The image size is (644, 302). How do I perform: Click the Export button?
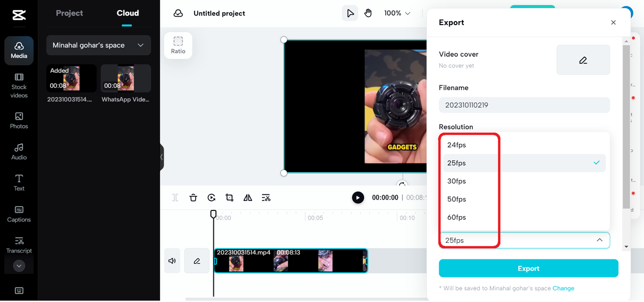528,268
